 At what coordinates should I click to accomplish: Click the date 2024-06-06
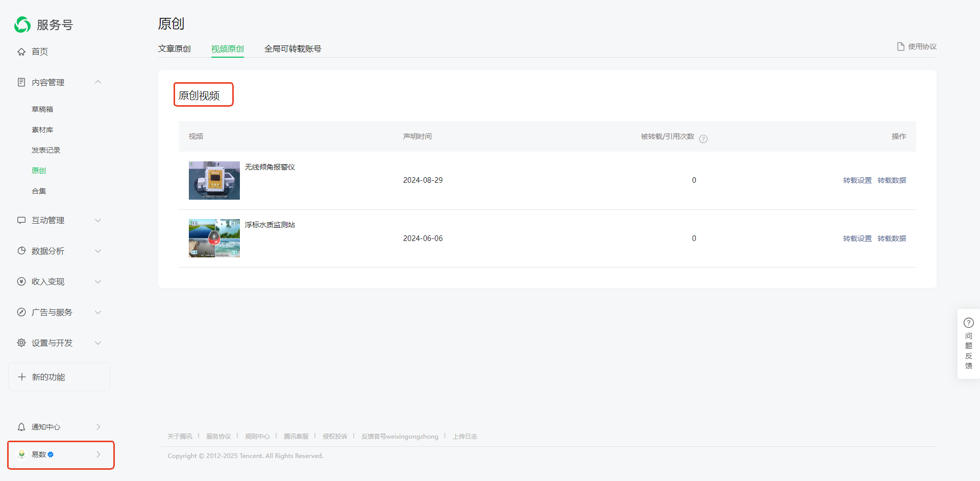click(423, 238)
